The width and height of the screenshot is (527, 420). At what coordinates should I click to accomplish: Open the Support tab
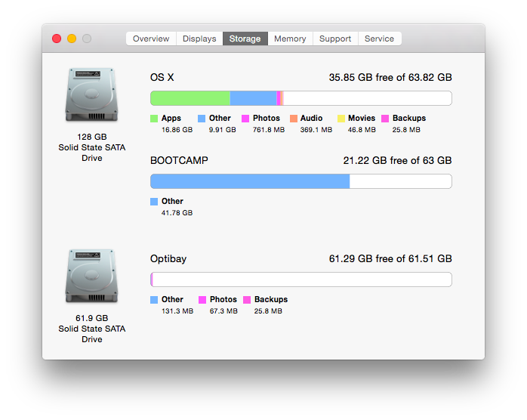coord(335,39)
